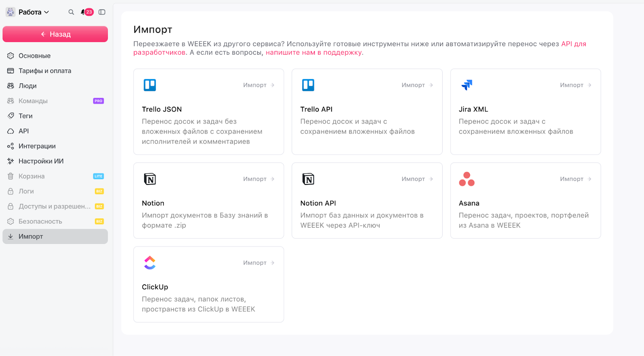
Task: Click the workspace avatar thumbnail
Action: 10,12
